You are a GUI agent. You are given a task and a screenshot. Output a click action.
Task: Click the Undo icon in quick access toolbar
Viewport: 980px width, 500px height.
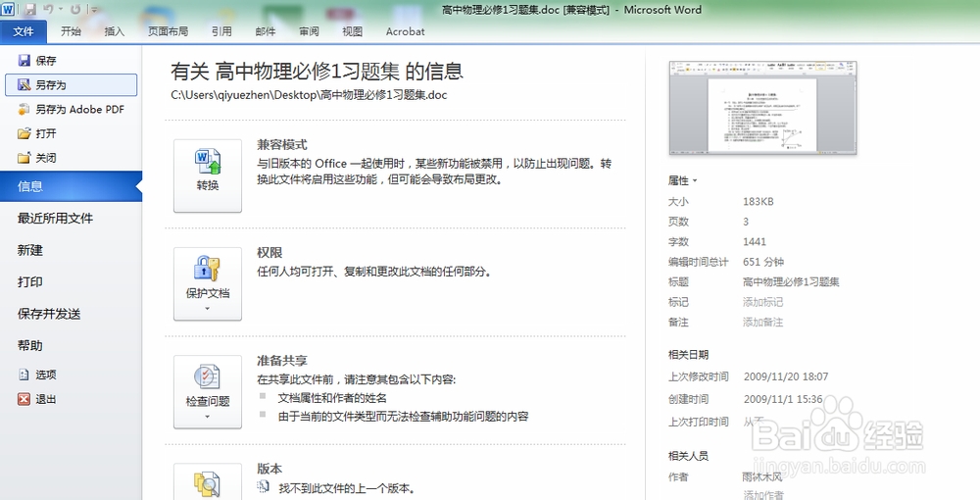[48, 10]
